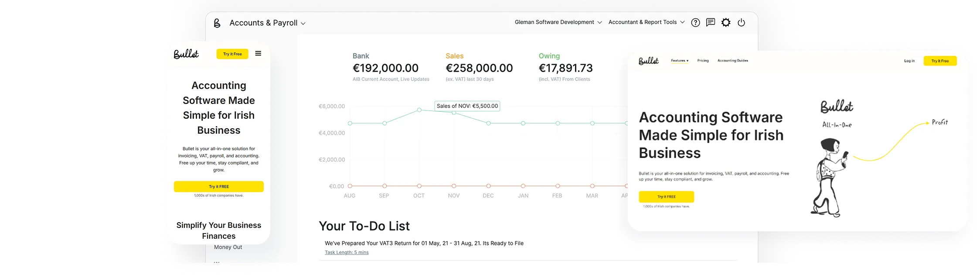The width and height of the screenshot is (980, 275).
Task: Click the Sales figure €258,000.00
Action: click(479, 68)
